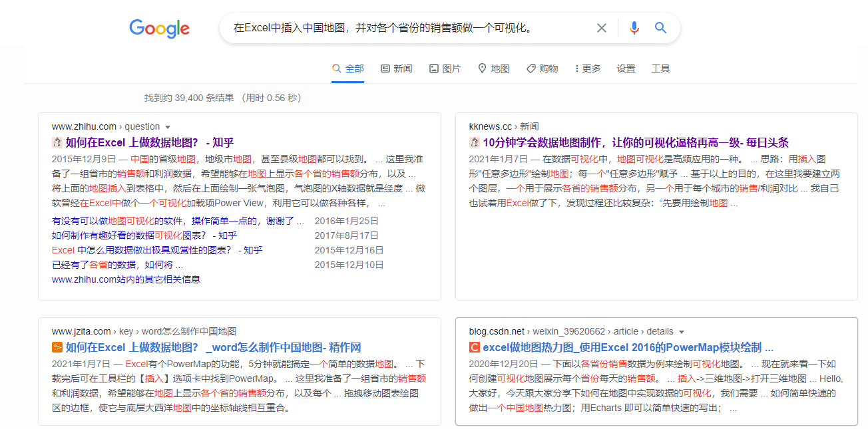Click the zhihu result favicon
Image resolution: width=868 pixels, height=429 pixels.
click(x=57, y=142)
